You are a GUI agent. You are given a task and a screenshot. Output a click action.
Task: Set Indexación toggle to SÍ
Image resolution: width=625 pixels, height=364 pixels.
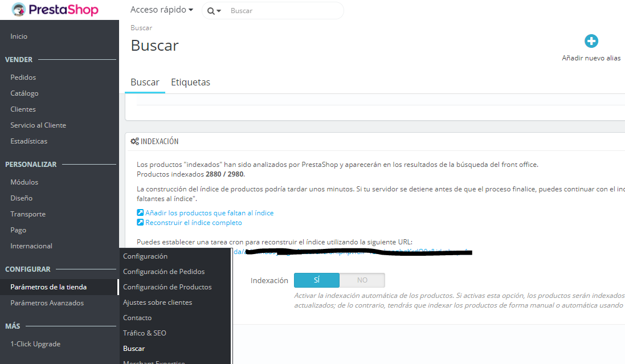tap(317, 280)
